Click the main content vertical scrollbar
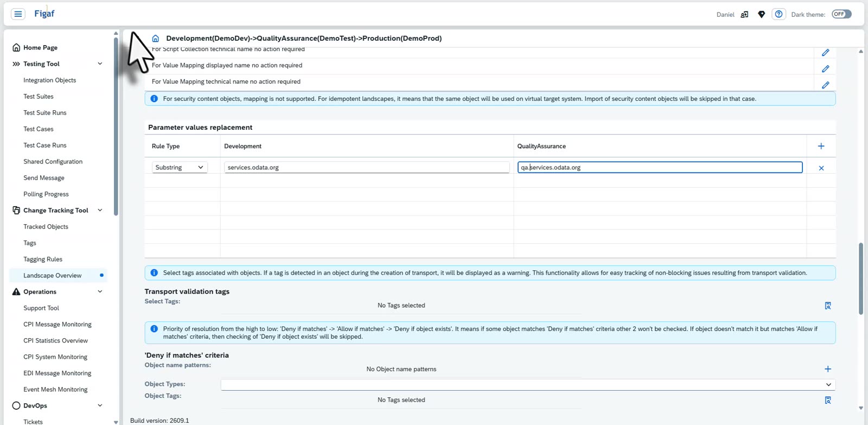The height and width of the screenshot is (425, 868). (x=860, y=278)
